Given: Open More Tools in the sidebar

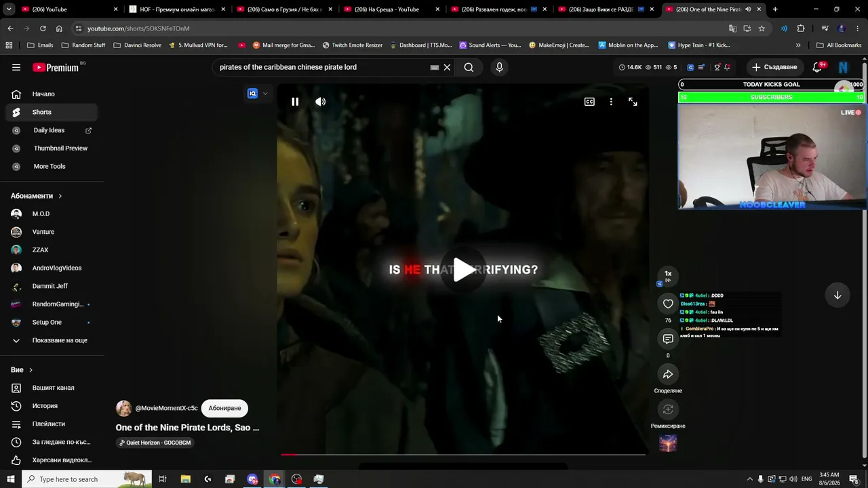Looking at the screenshot, I should point(52,166).
